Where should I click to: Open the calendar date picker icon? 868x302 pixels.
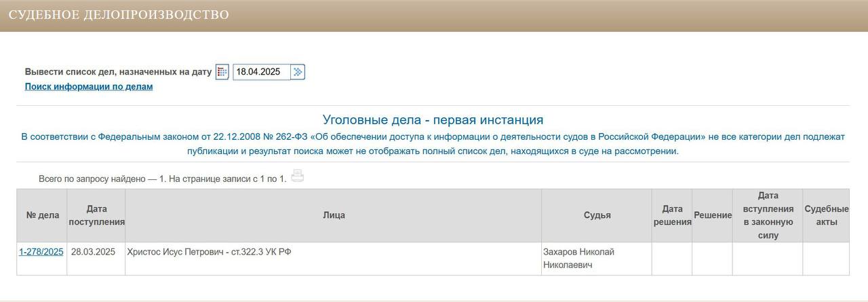click(x=222, y=72)
